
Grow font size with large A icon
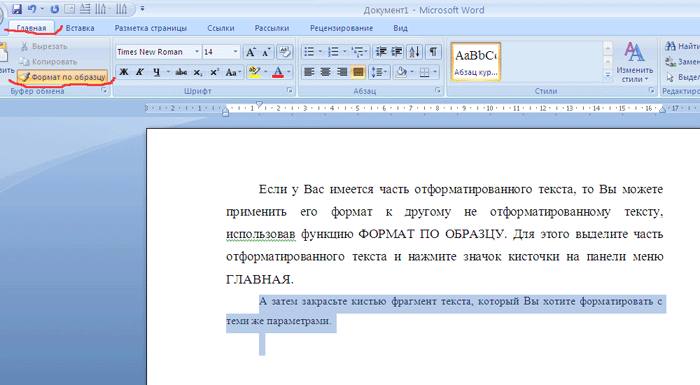coord(250,52)
